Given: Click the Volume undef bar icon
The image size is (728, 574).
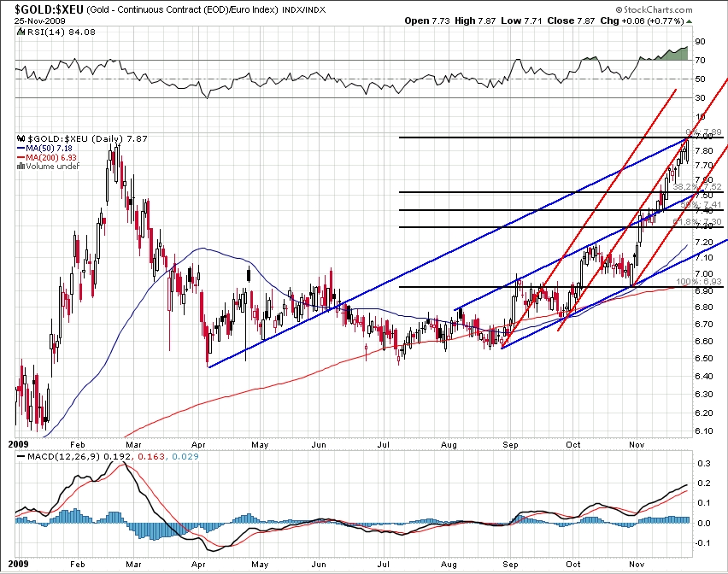Looking at the screenshot, I should point(20,167).
